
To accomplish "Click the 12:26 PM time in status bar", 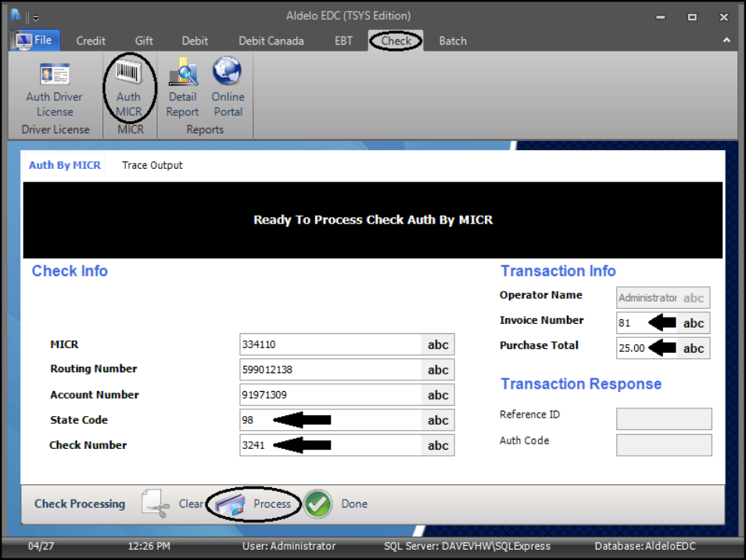I will pos(149,546).
